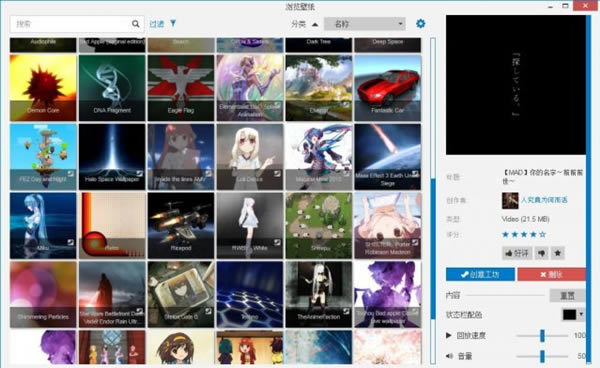
Task: Select the FEZ Day and Night wallpaper
Action: tap(43, 157)
